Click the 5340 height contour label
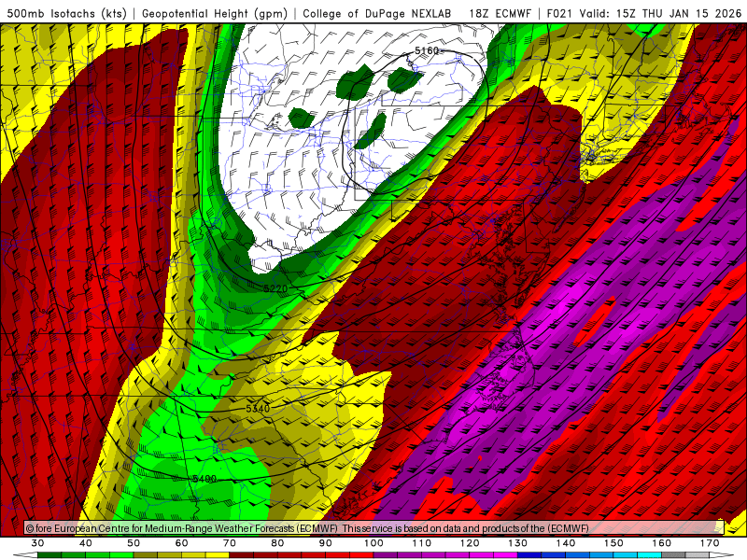Image resolution: width=747 pixels, height=560 pixels. [258, 409]
